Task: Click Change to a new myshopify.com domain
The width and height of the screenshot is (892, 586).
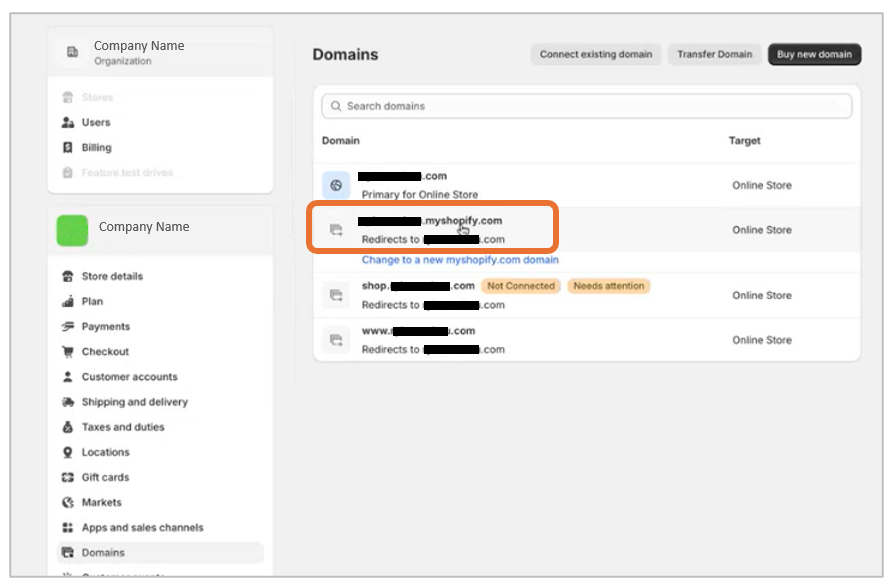Action: click(460, 260)
